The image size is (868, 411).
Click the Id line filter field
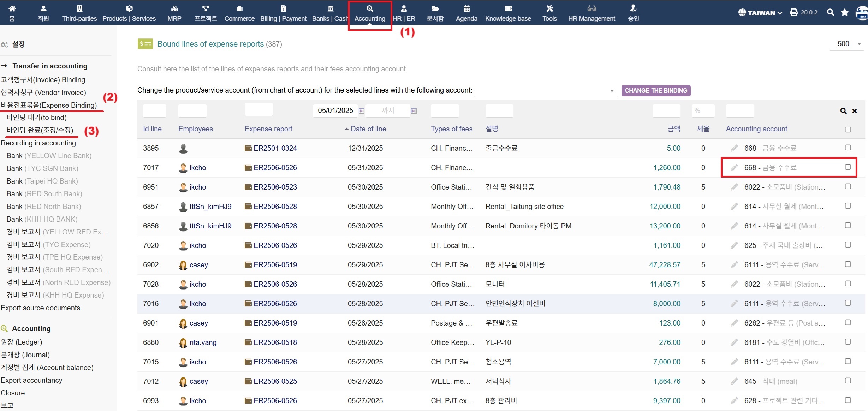point(154,111)
